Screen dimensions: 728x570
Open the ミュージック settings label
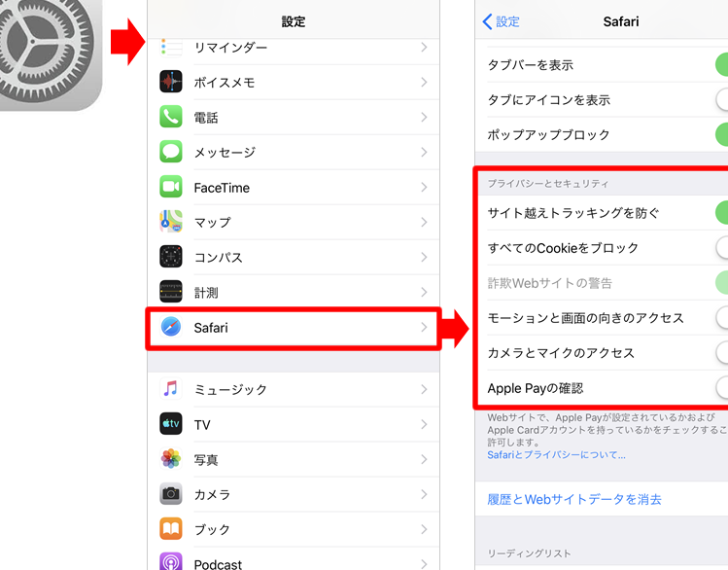(230, 389)
